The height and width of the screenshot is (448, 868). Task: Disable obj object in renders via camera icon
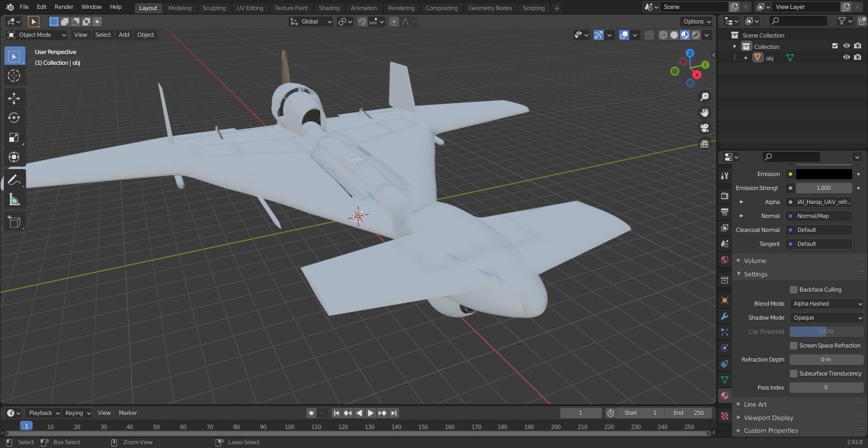point(858,57)
